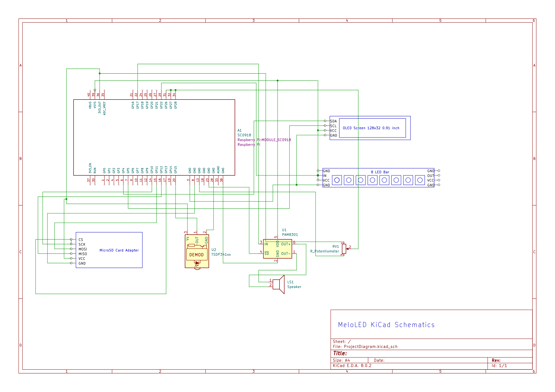
Task: Click the MISO pin on MicroSD adapter
Action: tap(83, 254)
